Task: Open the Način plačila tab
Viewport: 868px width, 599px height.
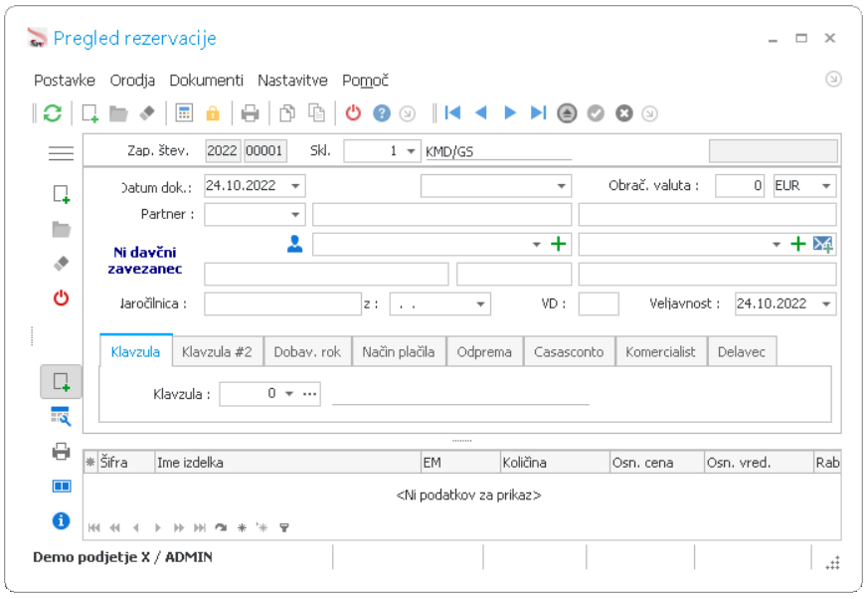Action: tap(398, 352)
